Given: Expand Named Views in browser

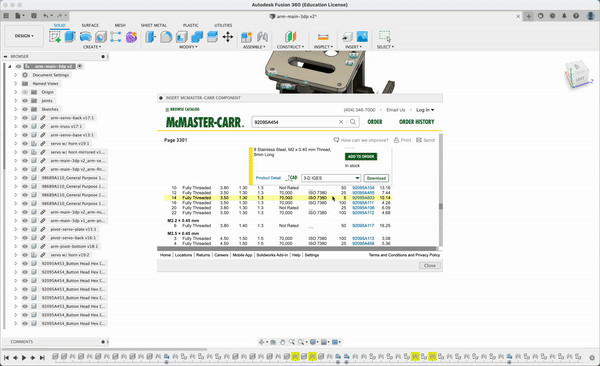Looking at the screenshot, I should point(16,83).
